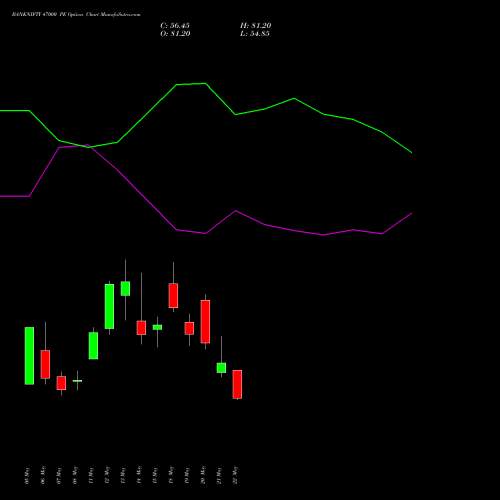Click the last red candlestick for 22 May
This screenshot has width=500, height=500.
click(x=237, y=384)
